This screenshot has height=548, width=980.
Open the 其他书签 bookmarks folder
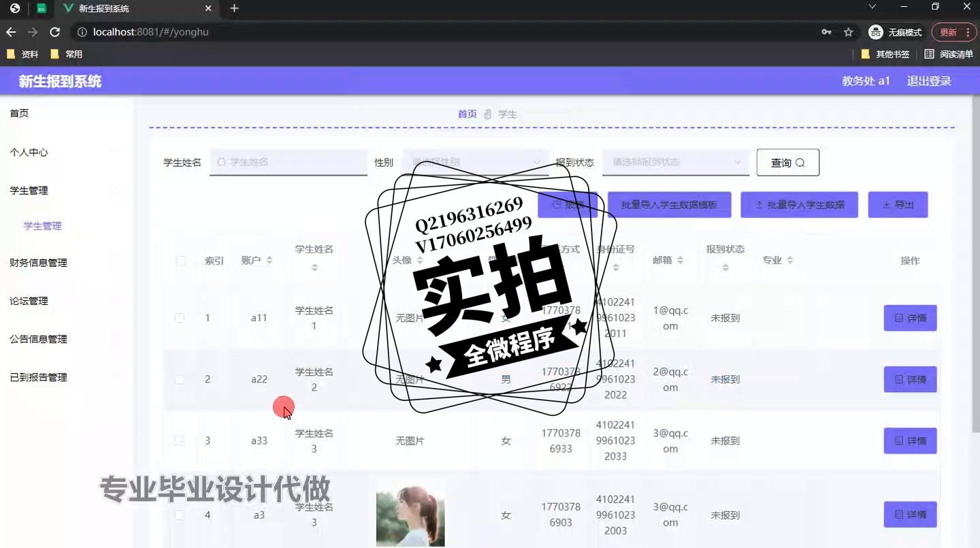click(x=885, y=54)
